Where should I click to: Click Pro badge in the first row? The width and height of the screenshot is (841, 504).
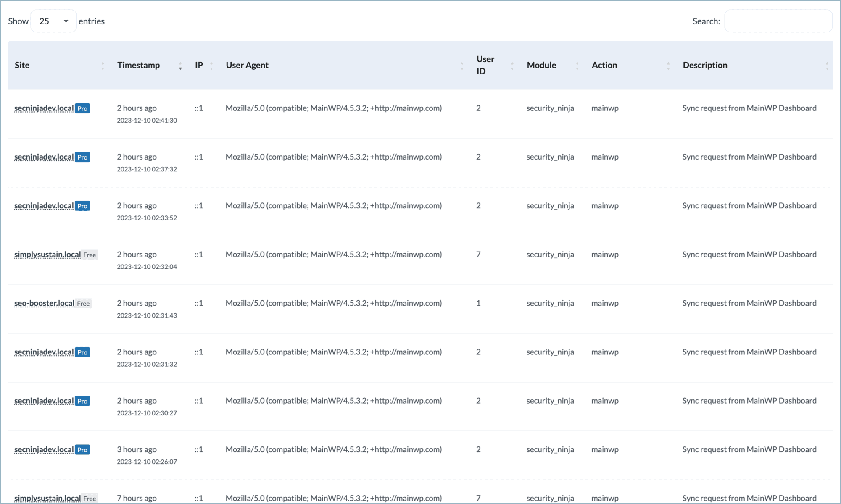pos(82,108)
